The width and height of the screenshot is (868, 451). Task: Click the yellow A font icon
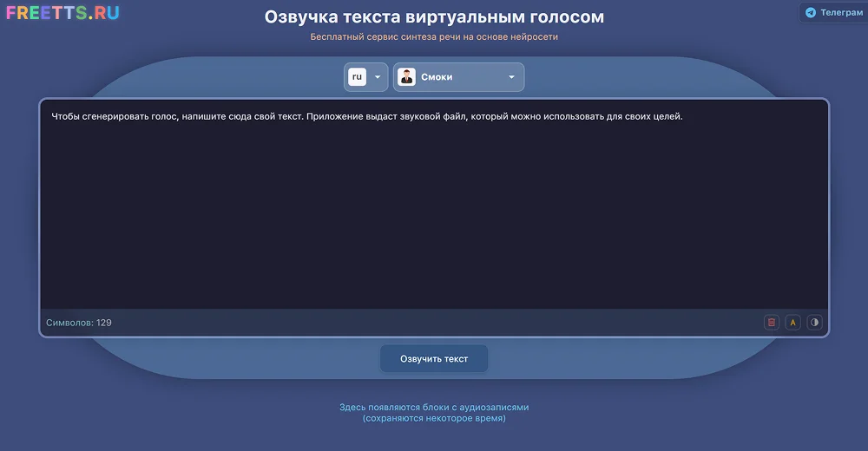pyautogui.click(x=792, y=322)
